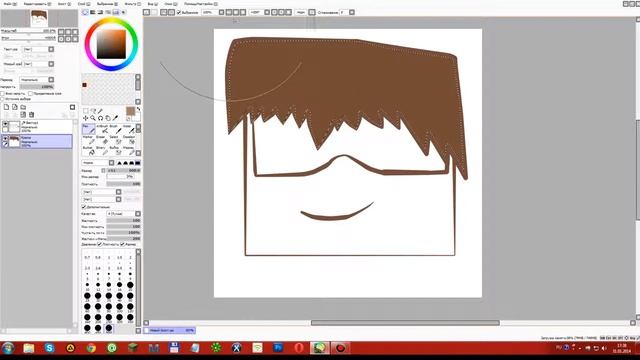Show the RGB slider panel

(93, 12)
